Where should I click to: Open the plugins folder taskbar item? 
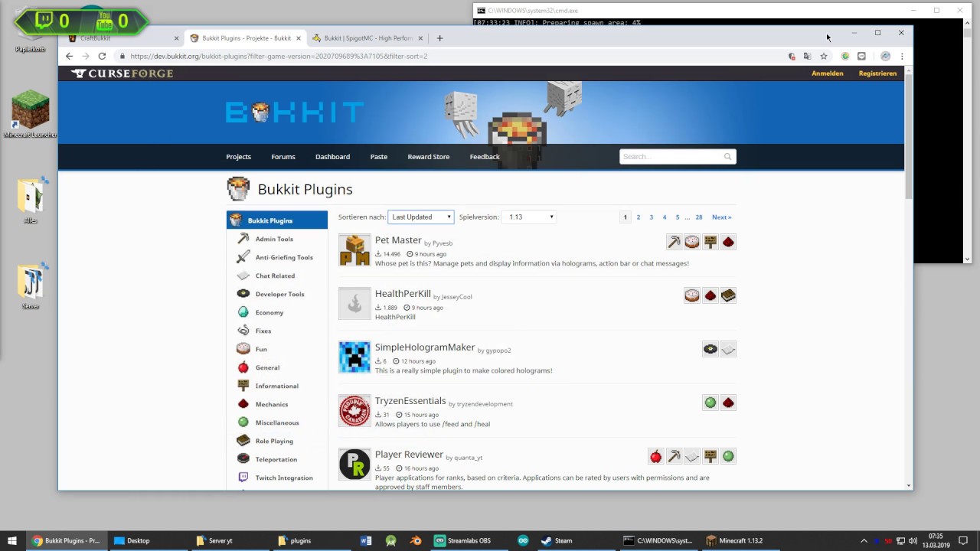(295, 540)
